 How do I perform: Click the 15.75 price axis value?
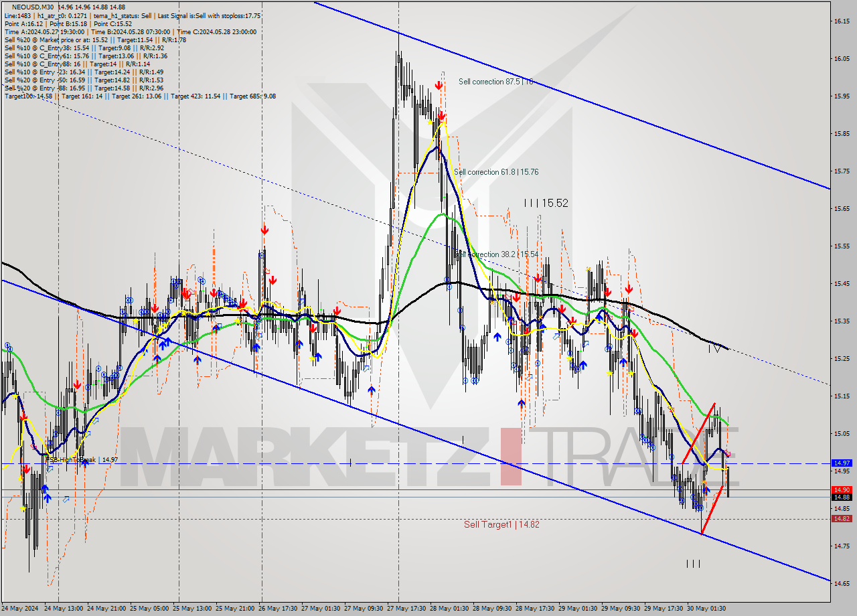tap(842, 171)
